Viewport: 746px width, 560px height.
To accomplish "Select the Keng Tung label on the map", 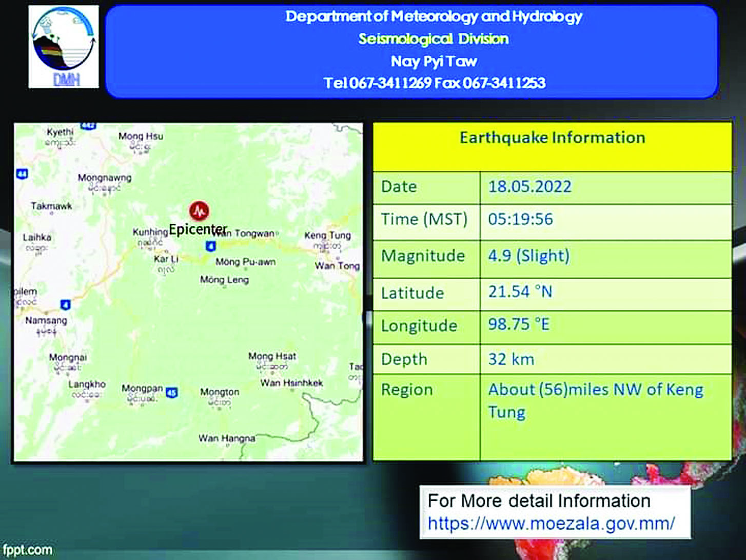I will 327,235.
